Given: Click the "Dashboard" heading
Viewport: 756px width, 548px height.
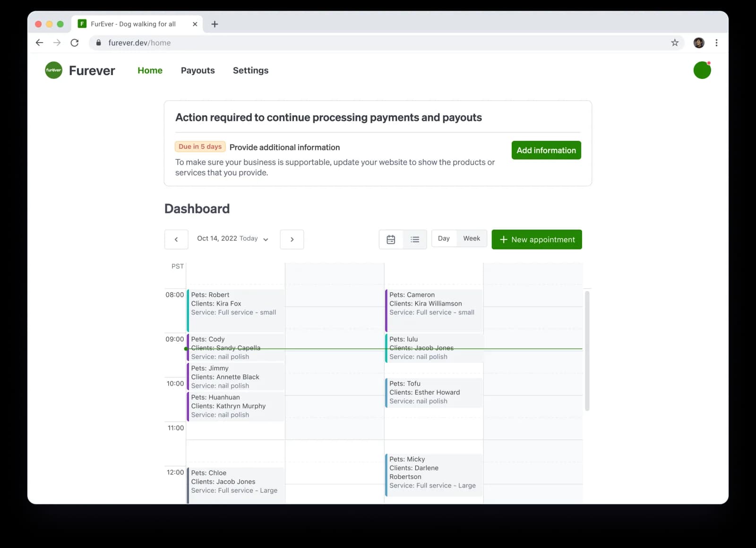Looking at the screenshot, I should pos(197,209).
